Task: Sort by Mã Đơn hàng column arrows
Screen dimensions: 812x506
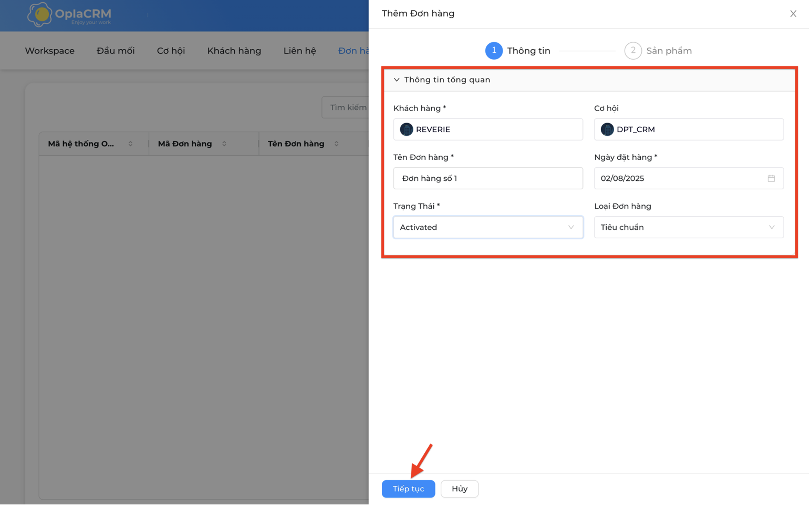Action: [224, 144]
